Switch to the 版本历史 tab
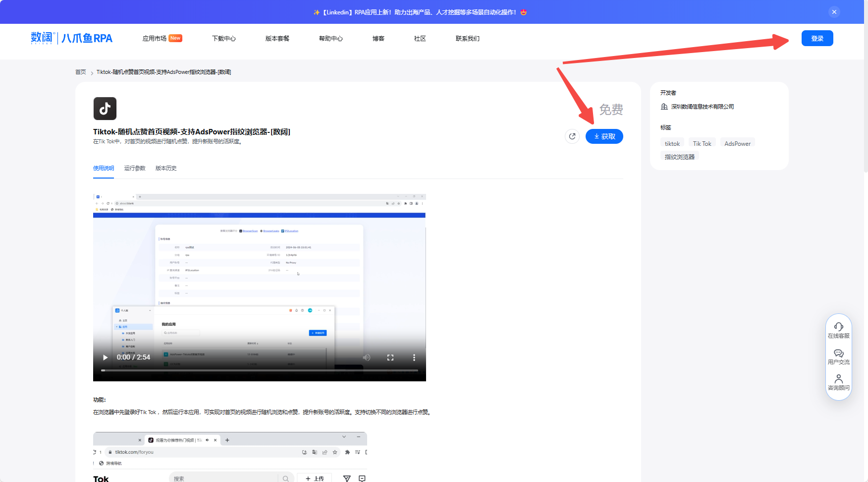This screenshot has width=868, height=482. click(x=166, y=168)
